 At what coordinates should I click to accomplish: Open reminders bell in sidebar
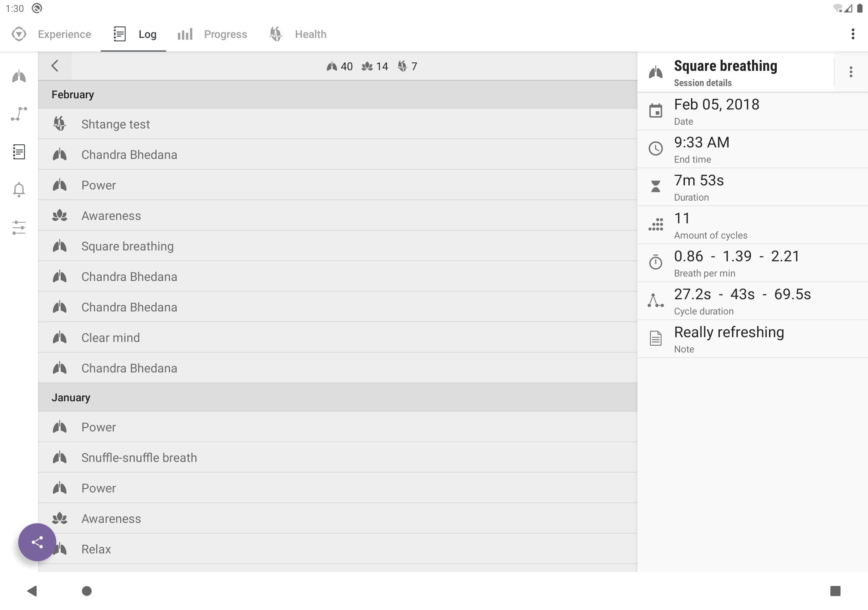tap(19, 189)
